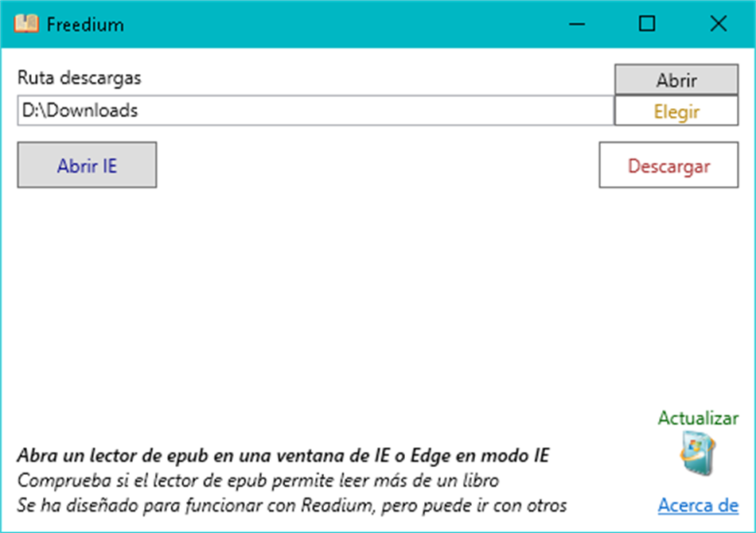The width and height of the screenshot is (756, 533).
Task: Place the cursor in the Ruta descargas text box
Action: click(314, 111)
